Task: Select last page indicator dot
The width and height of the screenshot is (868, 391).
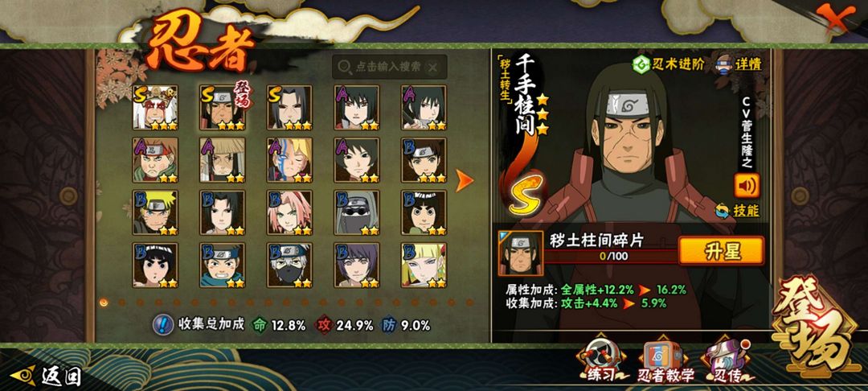Action: tap(469, 303)
